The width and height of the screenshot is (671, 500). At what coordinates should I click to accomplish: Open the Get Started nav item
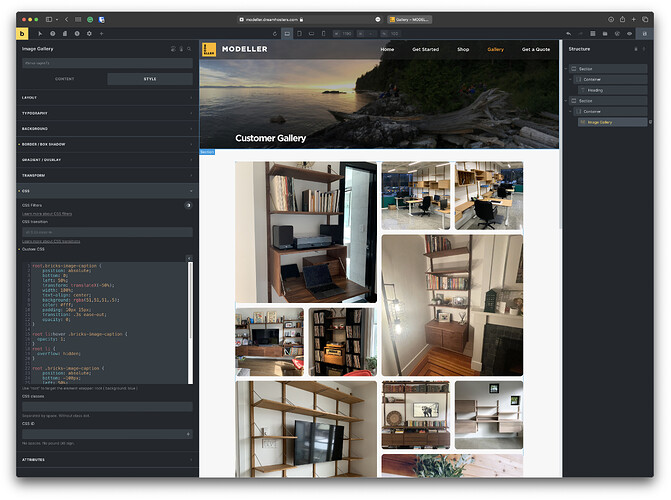coord(425,49)
